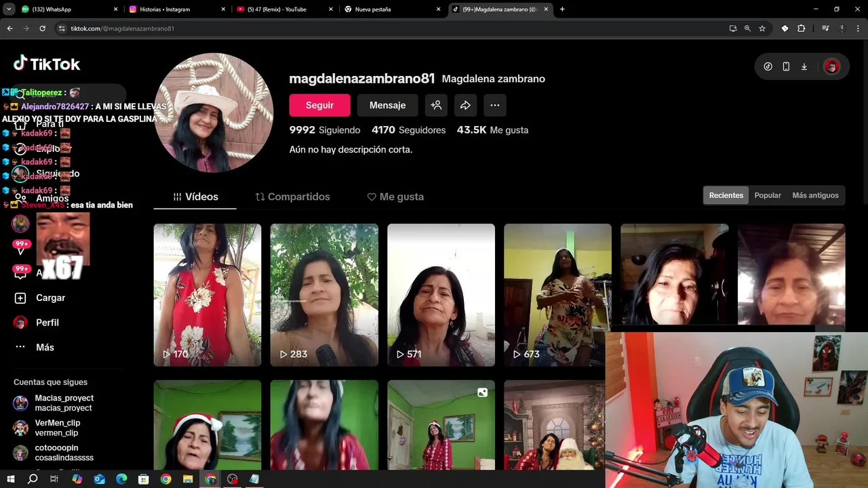Image resolution: width=868 pixels, height=488 pixels.
Task: Click the Cuentas que sigues heading
Action: click(50, 382)
